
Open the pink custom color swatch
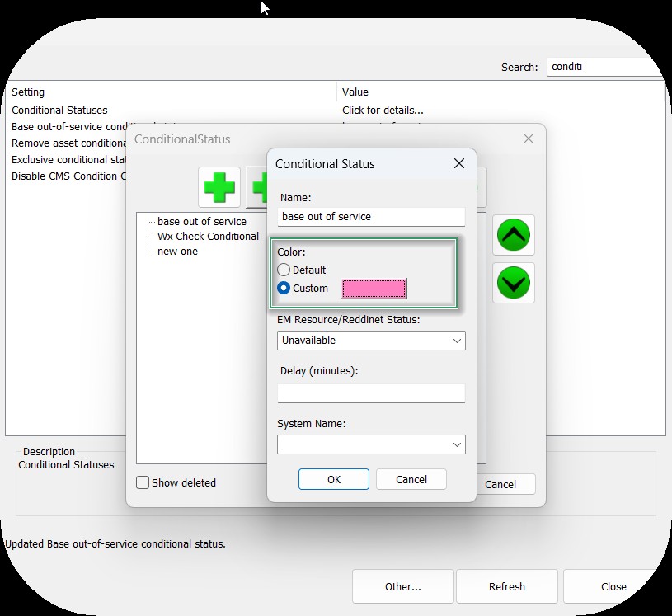pyautogui.click(x=374, y=289)
